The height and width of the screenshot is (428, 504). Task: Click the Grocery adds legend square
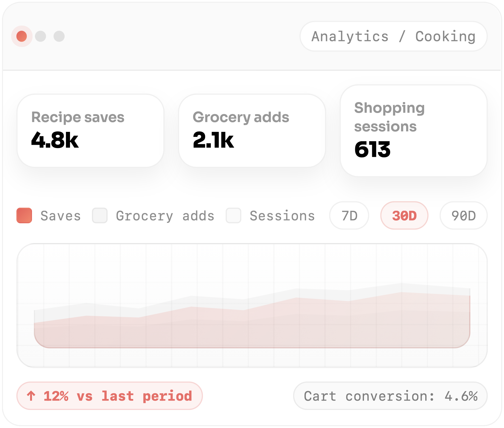[x=100, y=216]
